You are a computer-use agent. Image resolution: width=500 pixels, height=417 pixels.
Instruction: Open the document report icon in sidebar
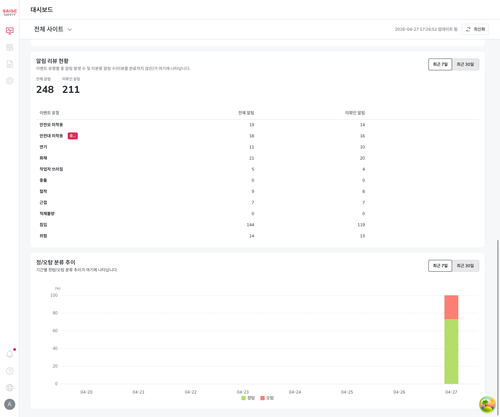click(x=10, y=64)
